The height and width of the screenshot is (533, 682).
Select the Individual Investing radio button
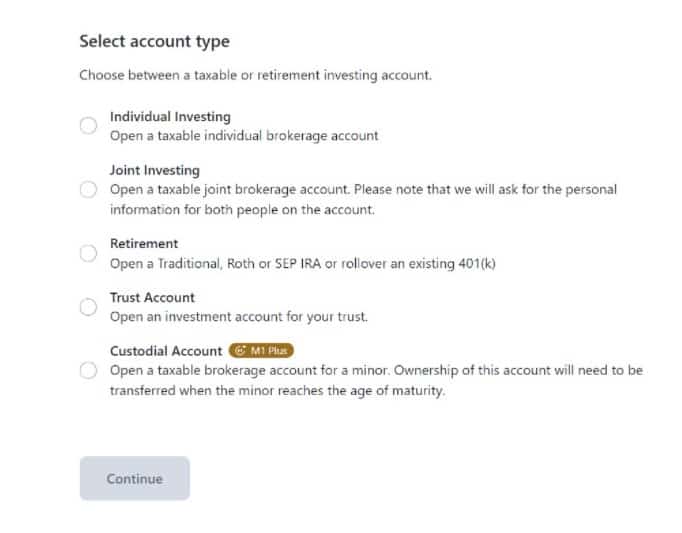pos(88,126)
